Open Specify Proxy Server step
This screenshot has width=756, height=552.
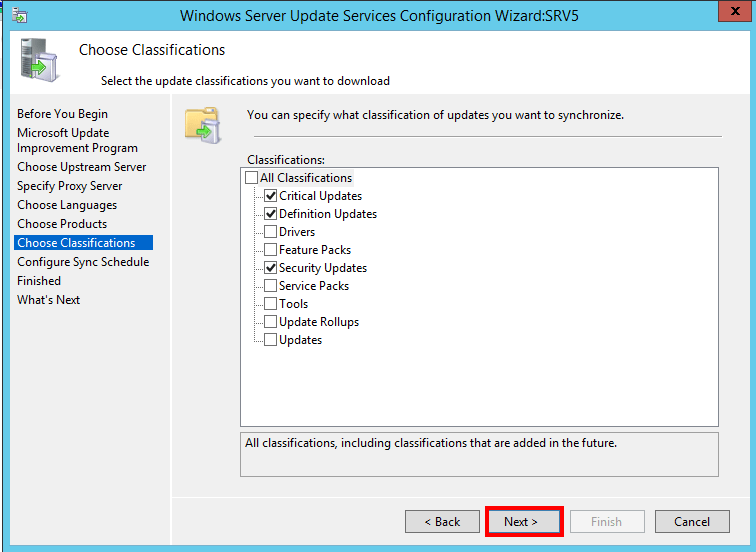pyautogui.click(x=69, y=186)
